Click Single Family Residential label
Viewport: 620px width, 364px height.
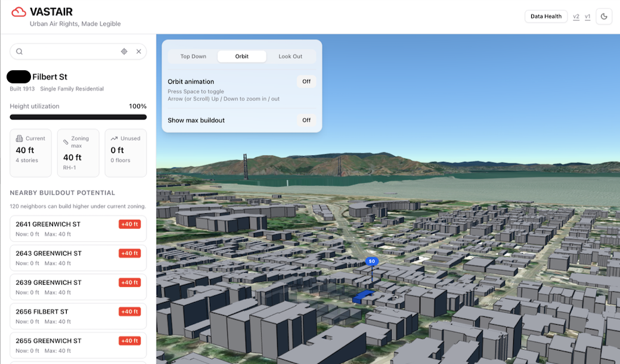click(x=72, y=89)
